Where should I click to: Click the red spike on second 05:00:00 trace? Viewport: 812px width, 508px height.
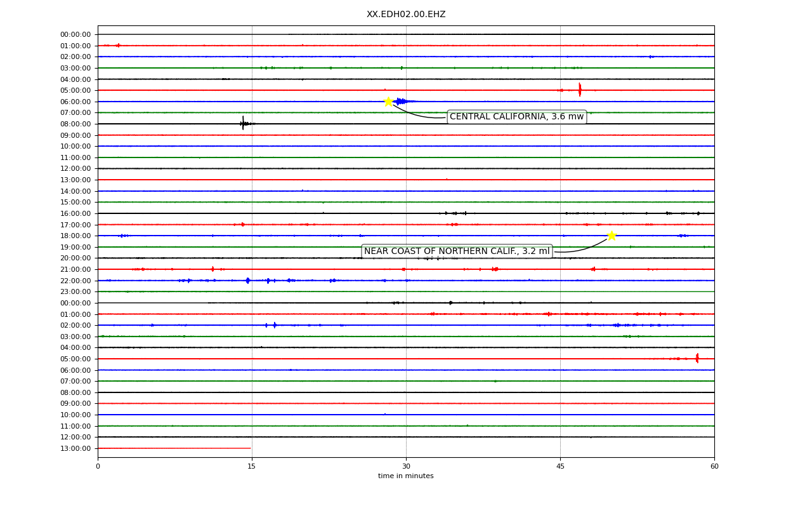point(697,358)
